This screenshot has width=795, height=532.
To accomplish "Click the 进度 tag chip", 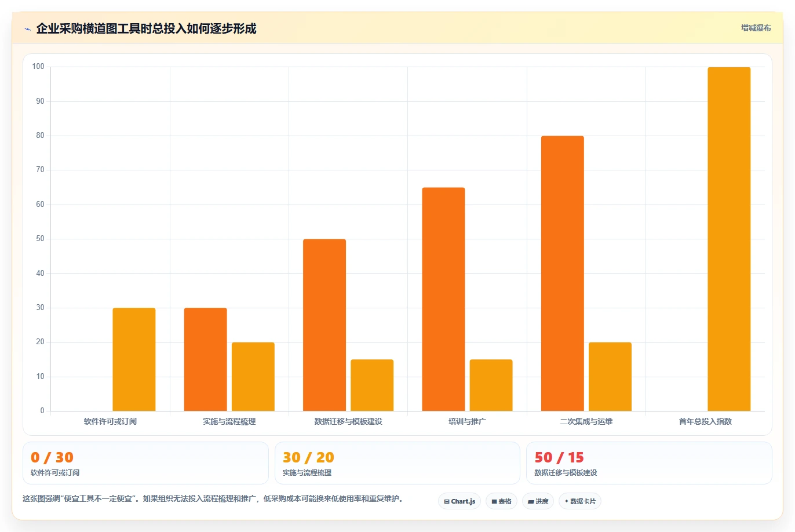I will click(538, 501).
